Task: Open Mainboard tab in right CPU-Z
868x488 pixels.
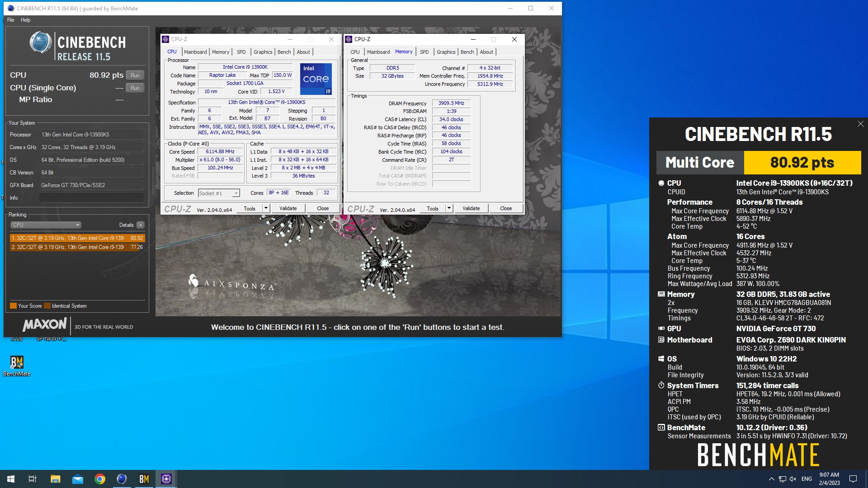Action: point(378,52)
